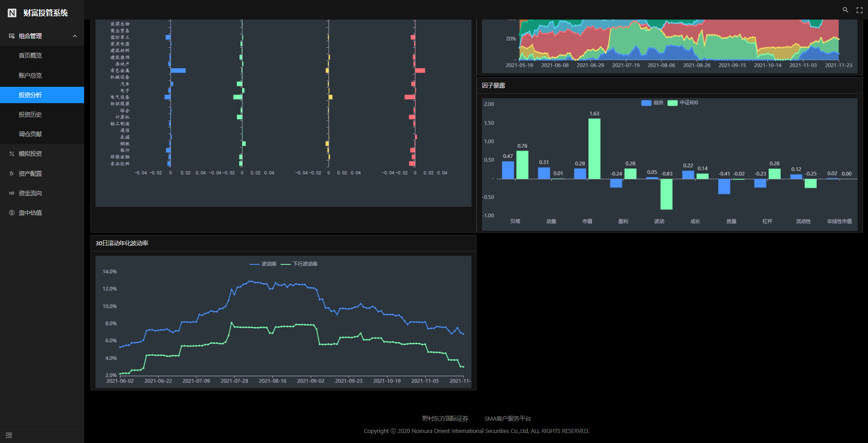Select the 投资分析 menu item
This screenshot has width=868, height=443.
click(42, 95)
